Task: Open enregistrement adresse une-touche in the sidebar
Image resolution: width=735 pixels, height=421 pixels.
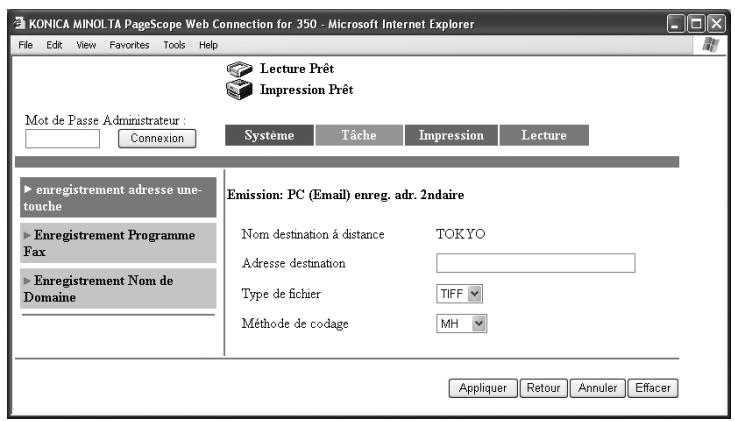Action: pos(118,197)
